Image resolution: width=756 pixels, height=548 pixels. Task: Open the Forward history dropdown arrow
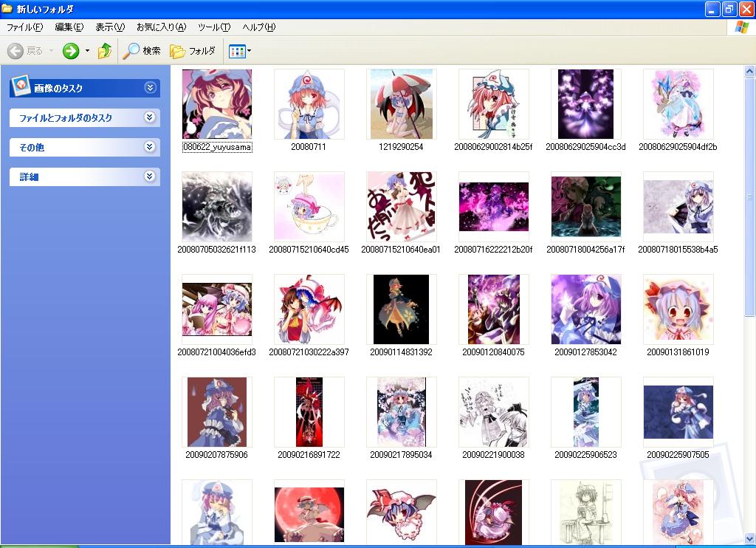click(87, 51)
